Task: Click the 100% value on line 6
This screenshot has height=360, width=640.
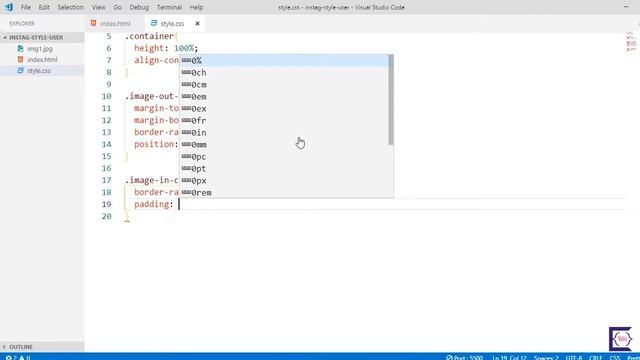Action: coord(184,48)
